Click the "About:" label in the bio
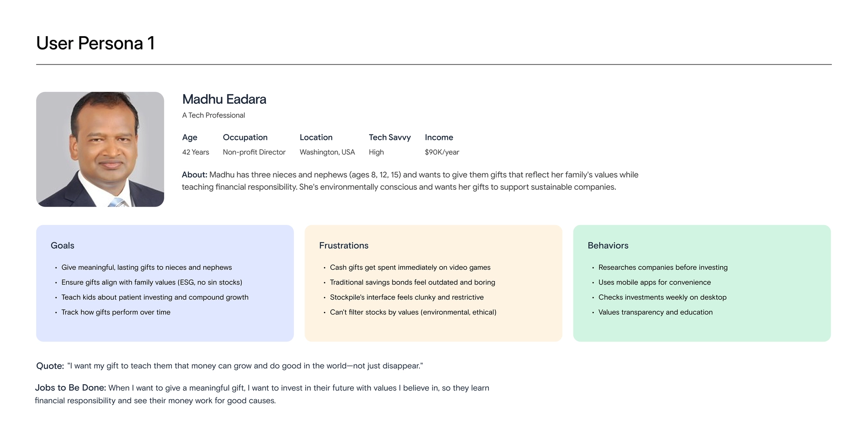Viewport: 868px width, 439px height. 195,175
